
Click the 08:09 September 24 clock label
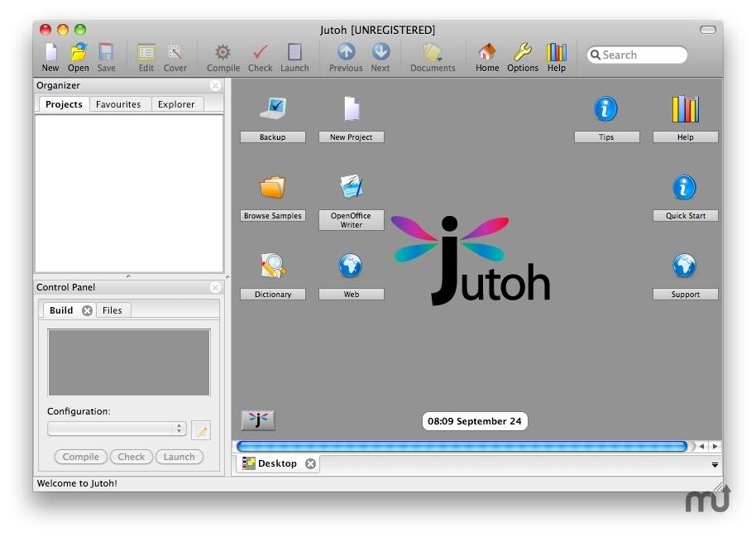(475, 421)
